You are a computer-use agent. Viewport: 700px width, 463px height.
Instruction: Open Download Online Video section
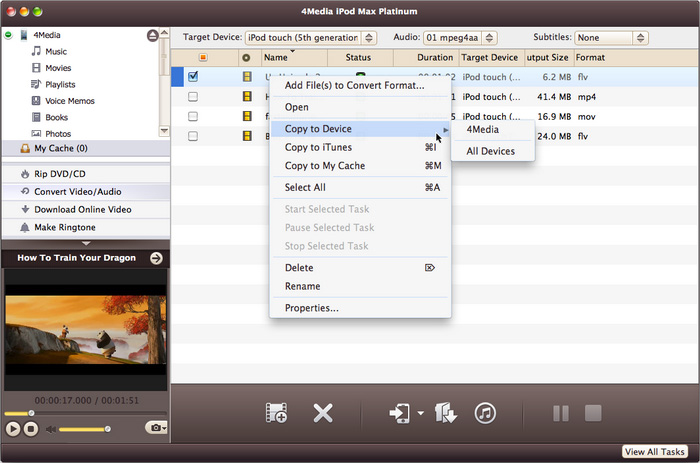coord(82,209)
